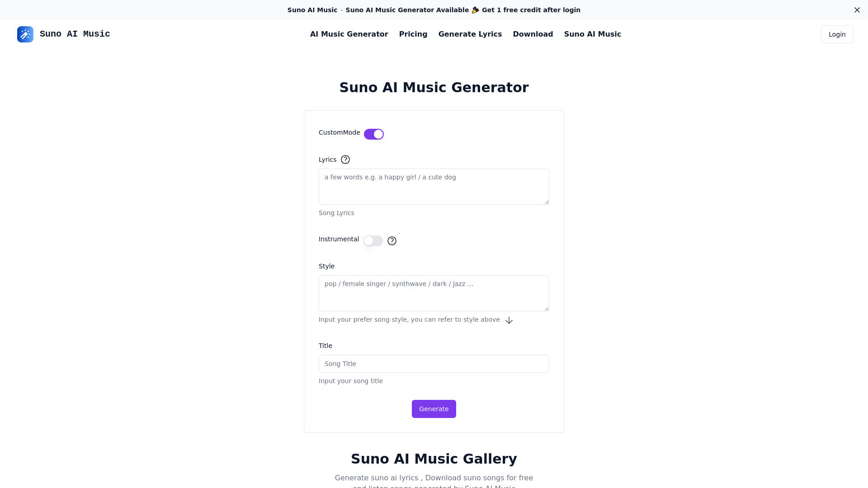Click the help icon next to Lyrics

point(345,159)
